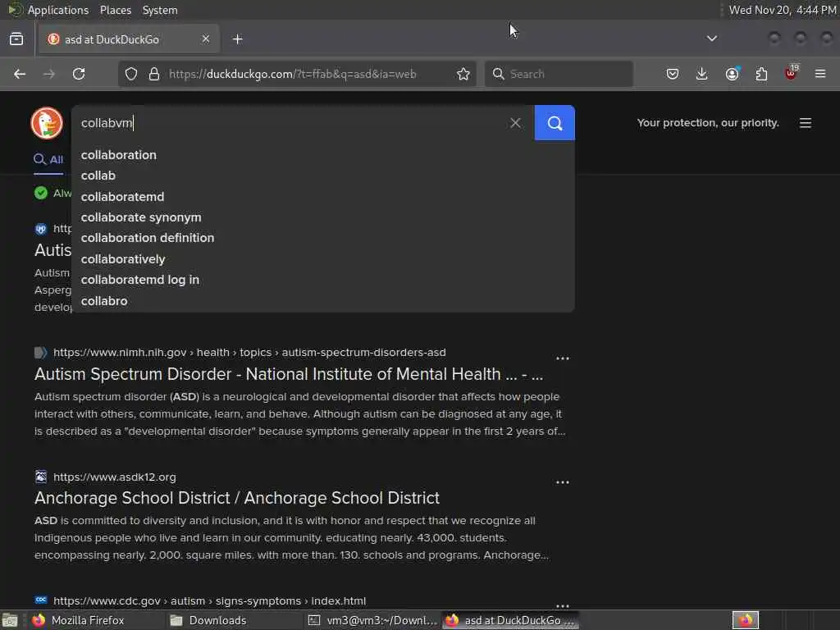Click the green checkmark protection icon
This screenshot has height=630, width=840.
point(41,193)
